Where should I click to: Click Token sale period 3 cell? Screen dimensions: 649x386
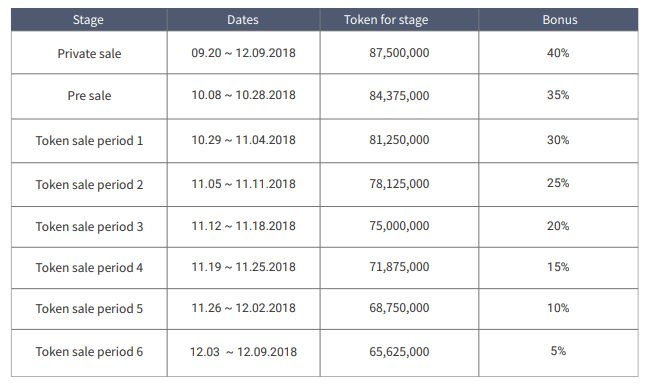(x=89, y=227)
